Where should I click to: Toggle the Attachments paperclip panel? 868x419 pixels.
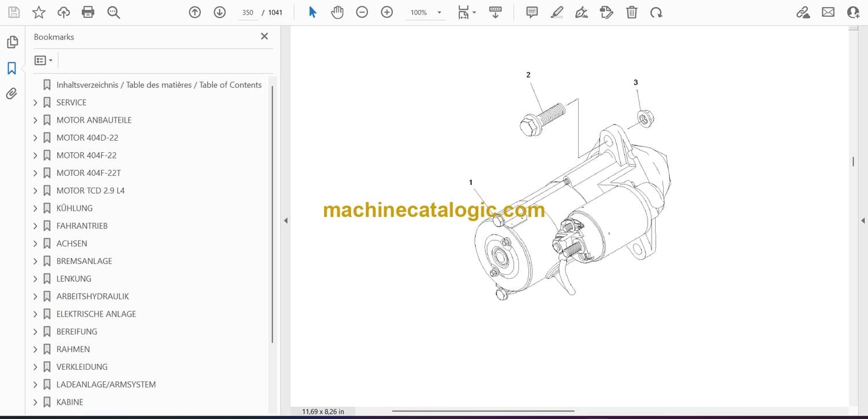pyautogui.click(x=12, y=94)
